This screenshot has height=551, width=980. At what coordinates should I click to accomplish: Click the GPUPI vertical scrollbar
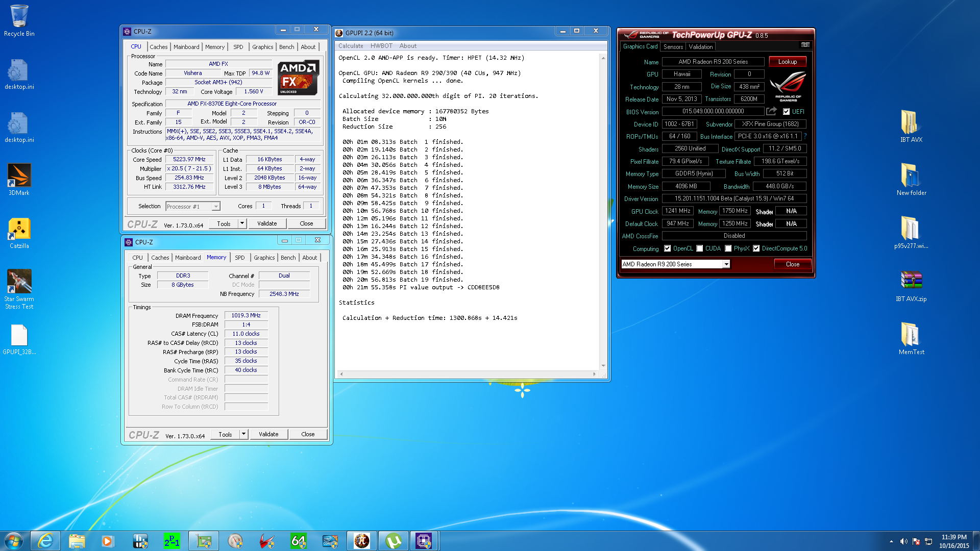[x=603, y=212]
